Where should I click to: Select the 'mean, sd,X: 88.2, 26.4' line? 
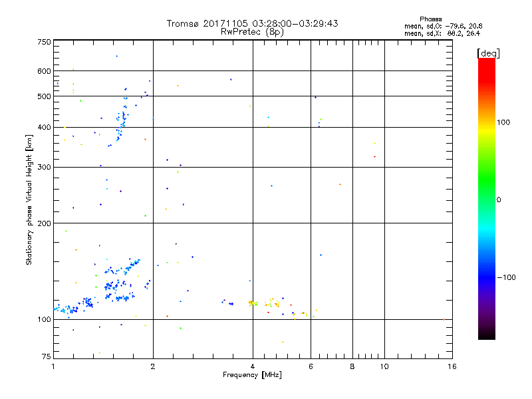pos(442,33)
